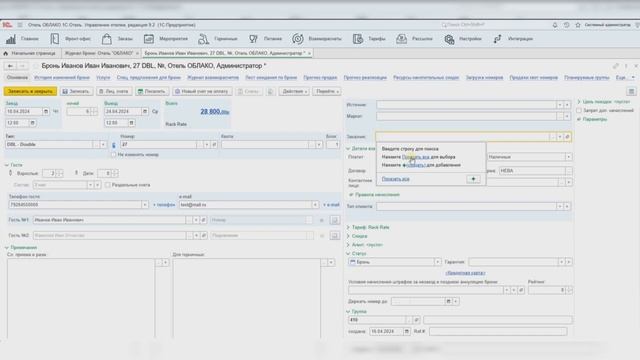Open the Рассылки inbox icon

[x=401, y=39]
